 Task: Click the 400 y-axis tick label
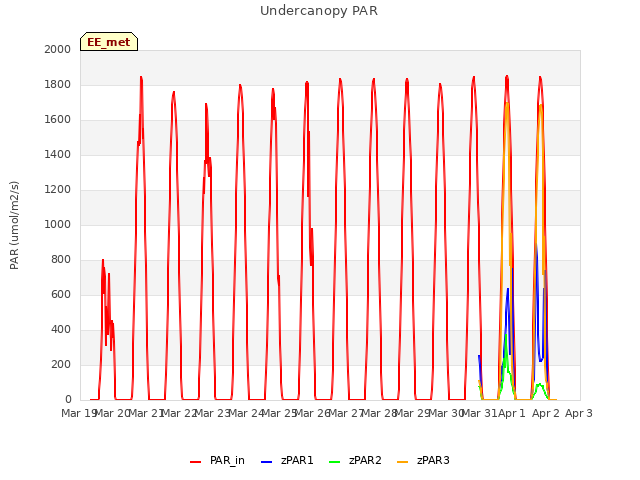[61, 330]
